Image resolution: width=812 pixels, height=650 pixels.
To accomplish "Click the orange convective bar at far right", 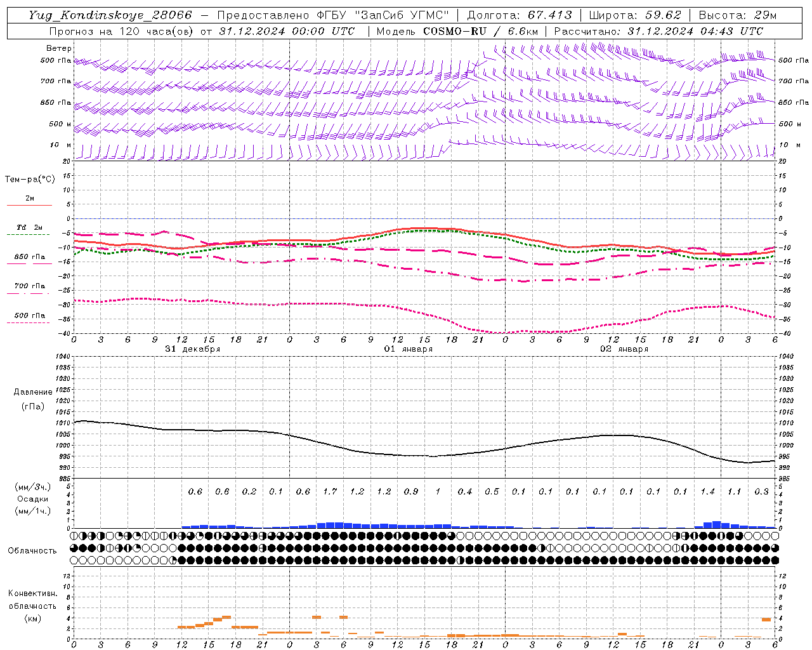I will coord(766,620).
